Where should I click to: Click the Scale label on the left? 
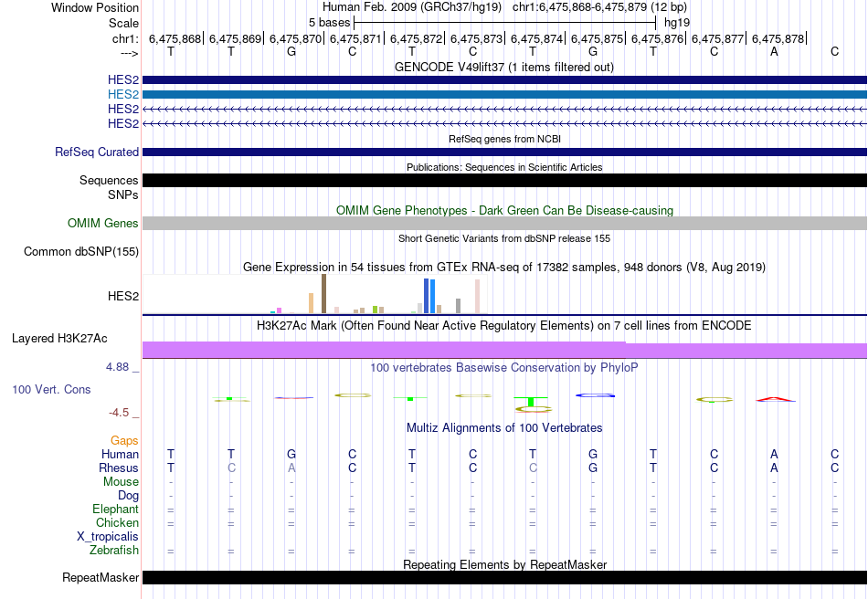coord(123,23)
